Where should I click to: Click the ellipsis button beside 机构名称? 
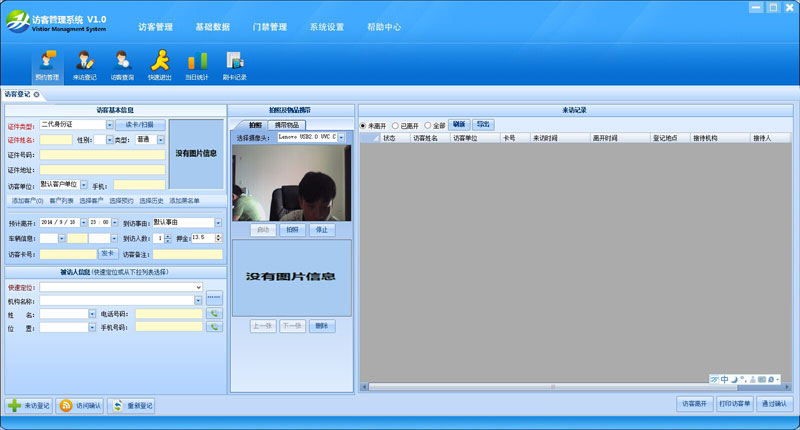[214, 297]
